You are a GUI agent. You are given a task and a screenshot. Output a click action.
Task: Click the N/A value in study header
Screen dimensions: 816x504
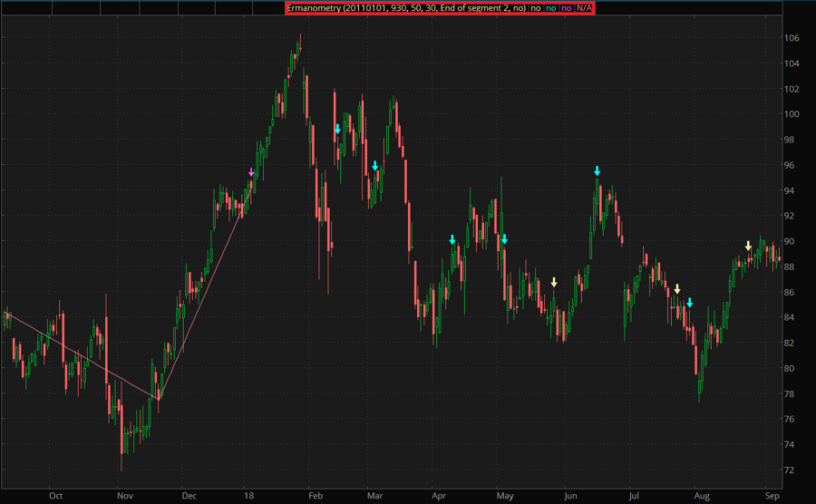click(x=585, y=7)
